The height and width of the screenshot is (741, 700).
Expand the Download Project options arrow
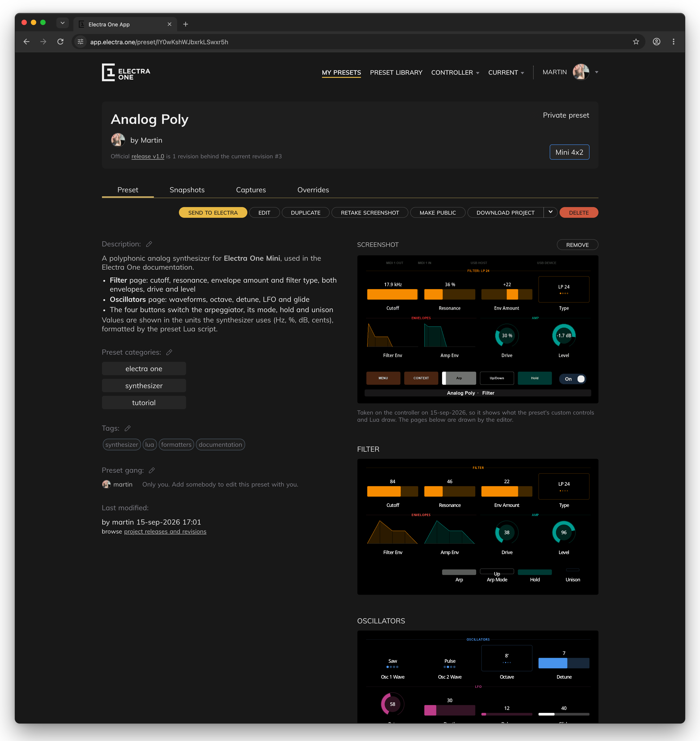(550, 212)
